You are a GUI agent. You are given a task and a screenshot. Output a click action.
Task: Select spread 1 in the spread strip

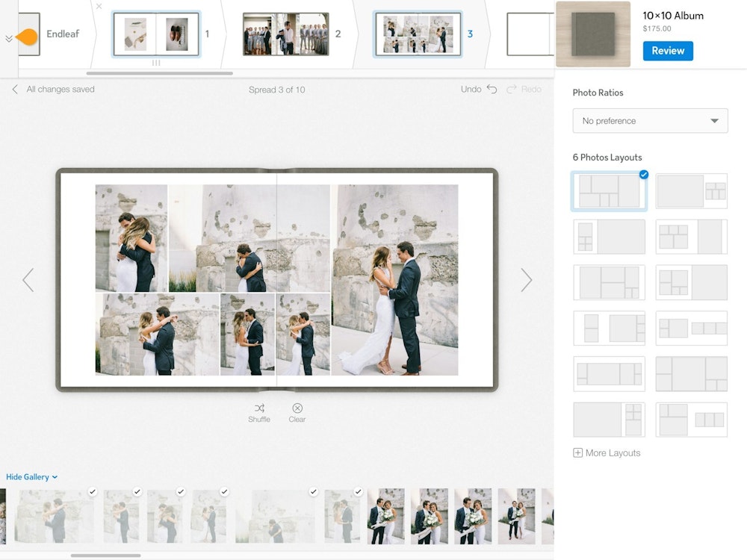tap(156, 34)
